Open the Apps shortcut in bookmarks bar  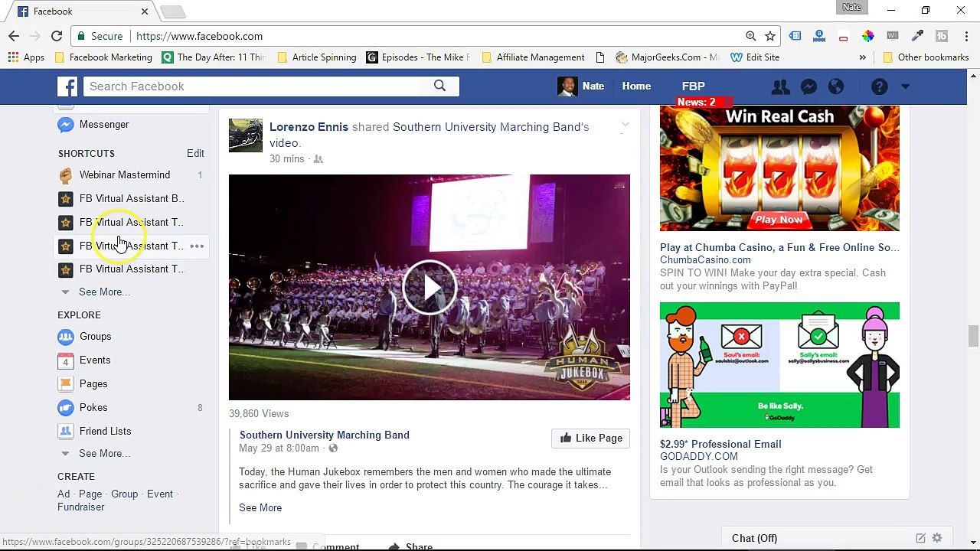tap(26, 57)
